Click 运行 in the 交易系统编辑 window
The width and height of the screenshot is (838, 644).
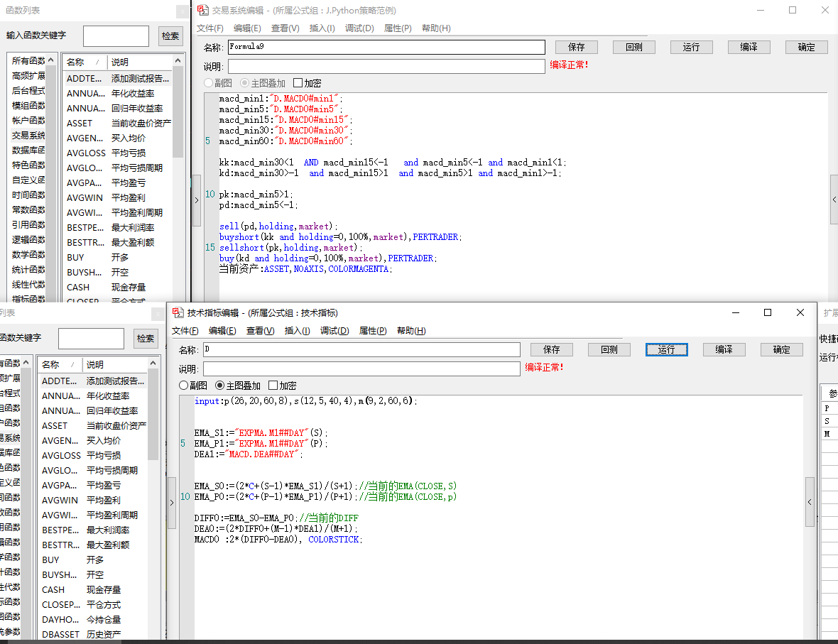click(692, 47)
